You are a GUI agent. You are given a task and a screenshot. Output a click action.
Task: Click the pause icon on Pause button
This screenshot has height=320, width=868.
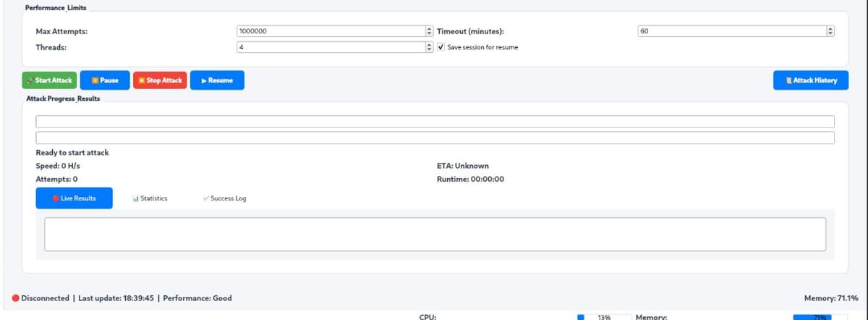point(95,80)
